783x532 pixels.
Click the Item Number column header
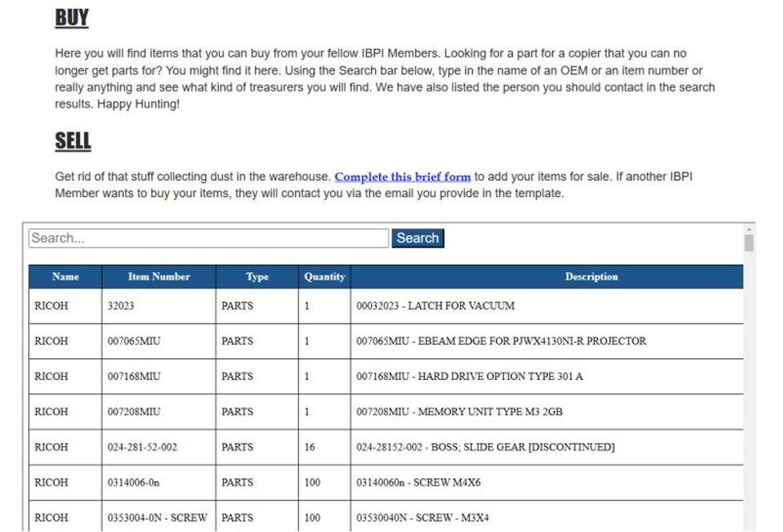pos(159,276)
